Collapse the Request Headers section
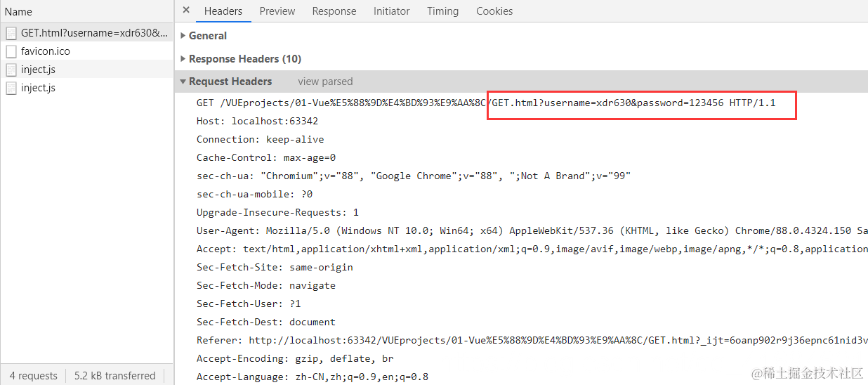Screen dimensions: 868x385 226,81
